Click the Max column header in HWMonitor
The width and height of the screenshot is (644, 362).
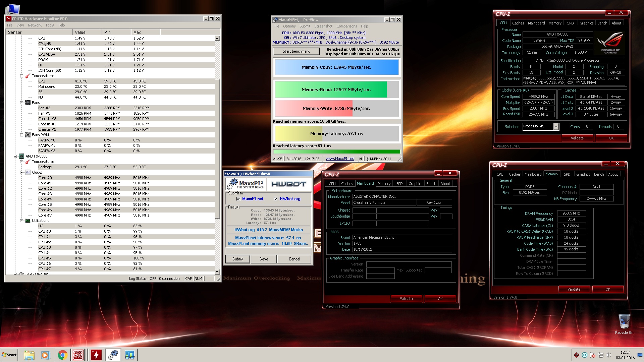(146, 33)
